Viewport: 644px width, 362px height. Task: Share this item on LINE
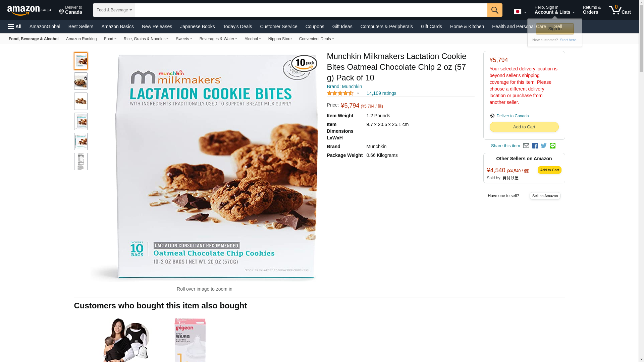click(552, 146)
